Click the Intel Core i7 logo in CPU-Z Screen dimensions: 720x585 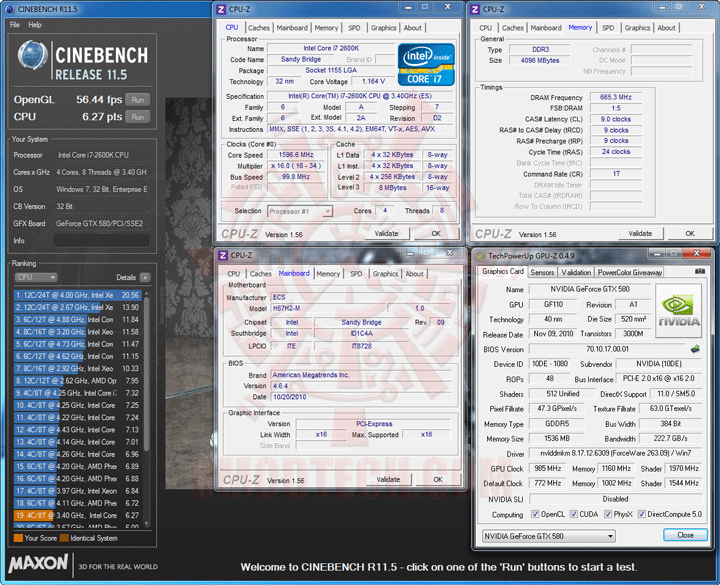tap(426, 64)
